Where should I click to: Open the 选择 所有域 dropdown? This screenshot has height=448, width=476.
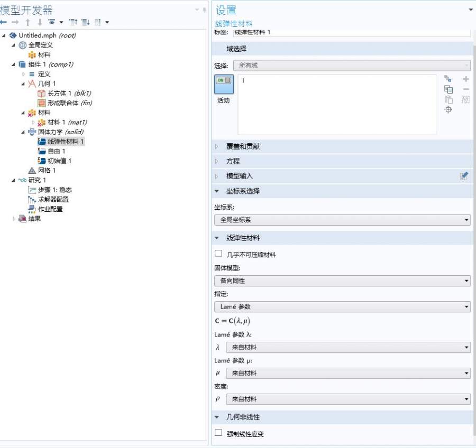352,66
